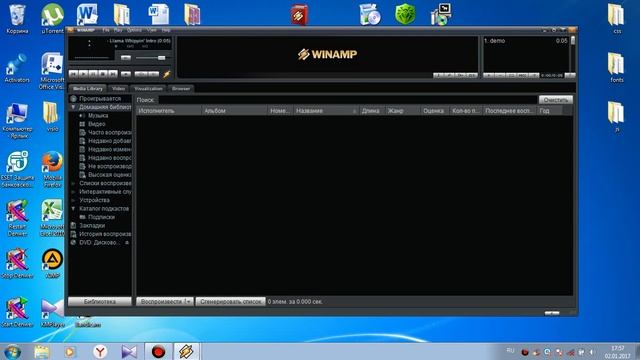
Task: Switch to the Visualization tab
Action: 148,89
